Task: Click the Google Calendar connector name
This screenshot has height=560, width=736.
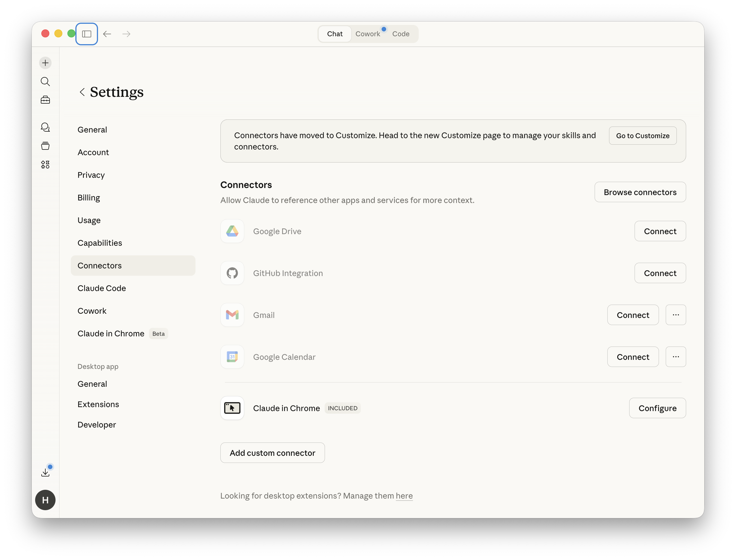Action: click(284, 357)
